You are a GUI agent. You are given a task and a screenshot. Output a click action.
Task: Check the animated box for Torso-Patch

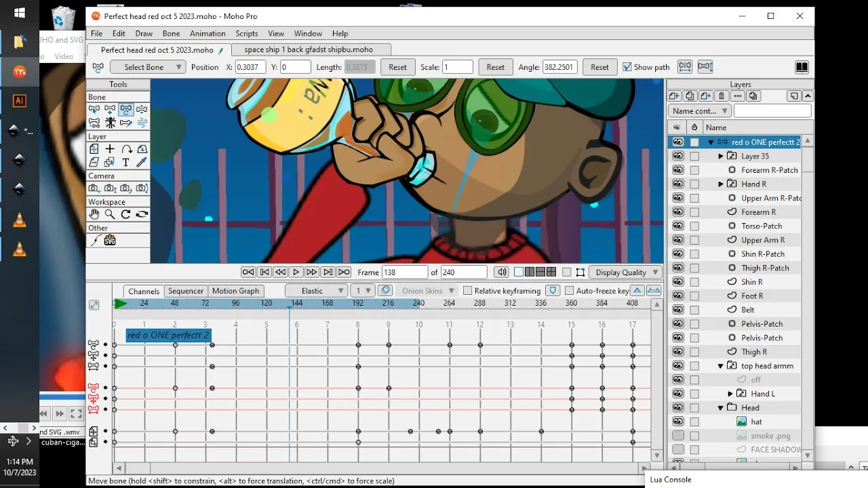coord(694,226)
